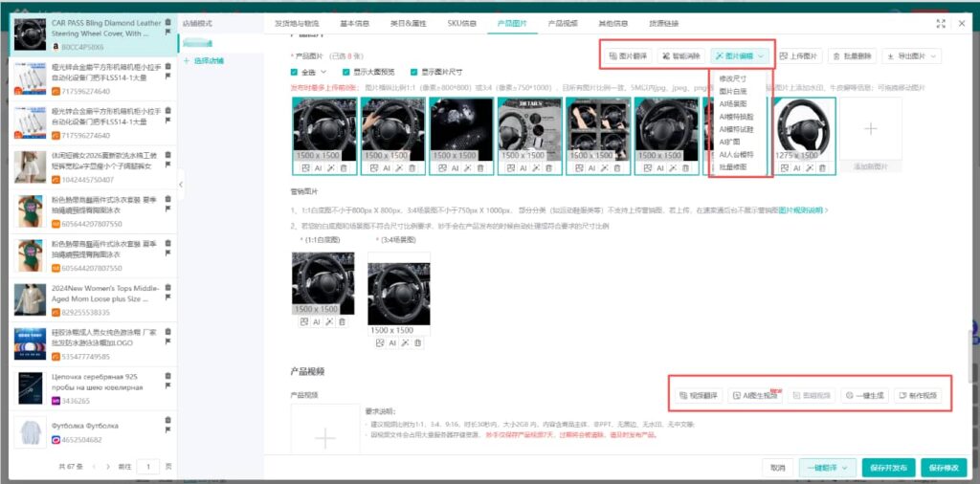Click the AI图生视频 button
Screen dimensions: 980x484
(755, 395)
